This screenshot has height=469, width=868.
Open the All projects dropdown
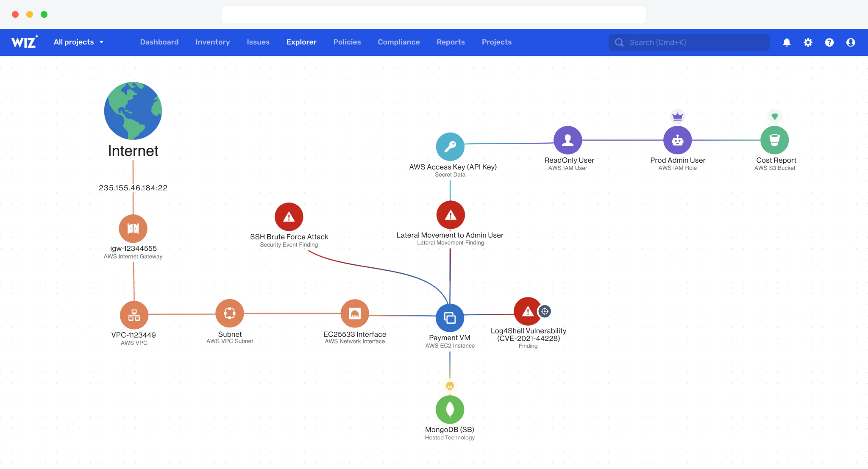(x=78, y=42)
